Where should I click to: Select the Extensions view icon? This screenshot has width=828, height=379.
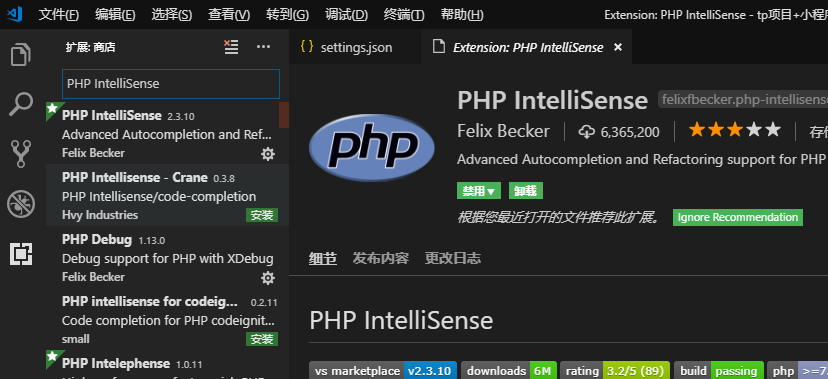21,254
